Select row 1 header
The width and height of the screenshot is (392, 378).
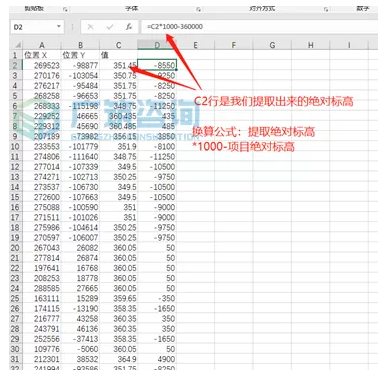[16, 55]
